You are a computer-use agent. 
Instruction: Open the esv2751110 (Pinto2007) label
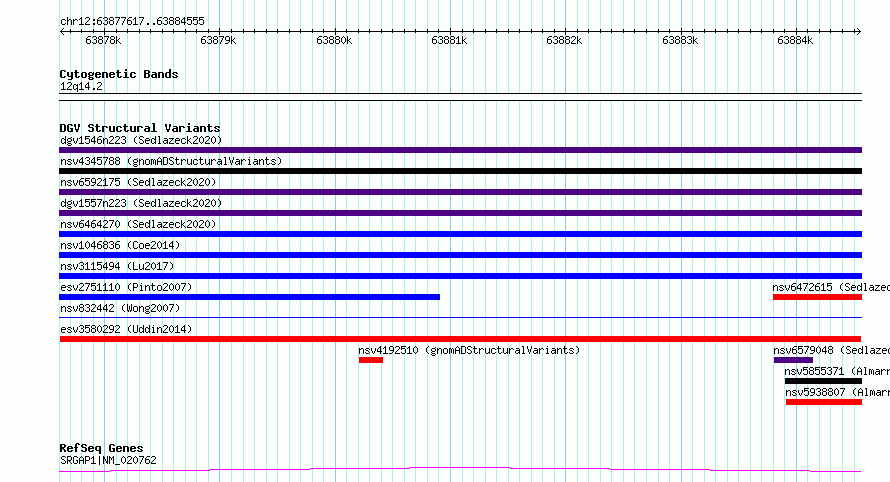click(126, 287)
